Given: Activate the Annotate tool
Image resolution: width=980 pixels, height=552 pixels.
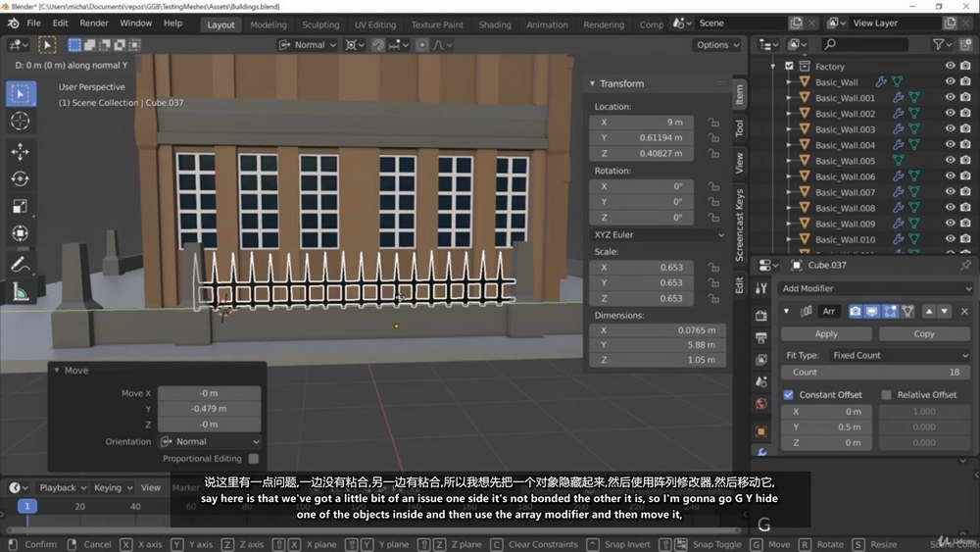Looking at the screenshot, I should point(20,265).
